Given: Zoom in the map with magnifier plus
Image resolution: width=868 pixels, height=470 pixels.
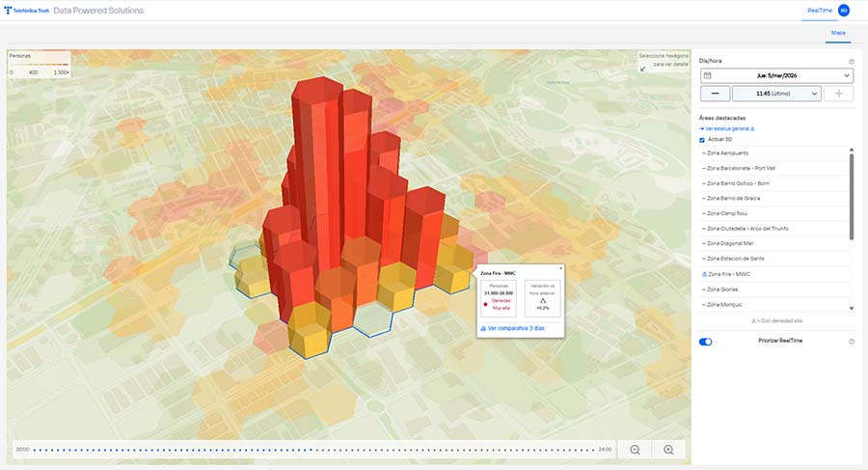Looking at the screenshot, I should pyautogui.click(x=668, y=450).
